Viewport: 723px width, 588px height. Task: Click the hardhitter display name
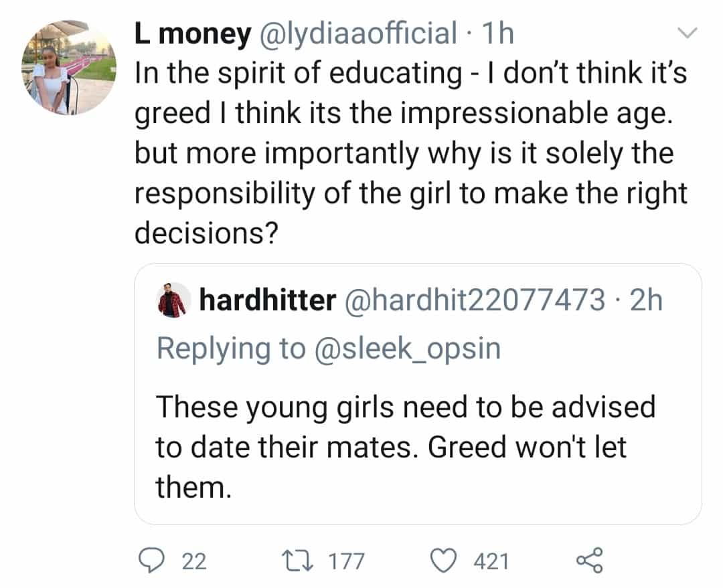[267, 301]
